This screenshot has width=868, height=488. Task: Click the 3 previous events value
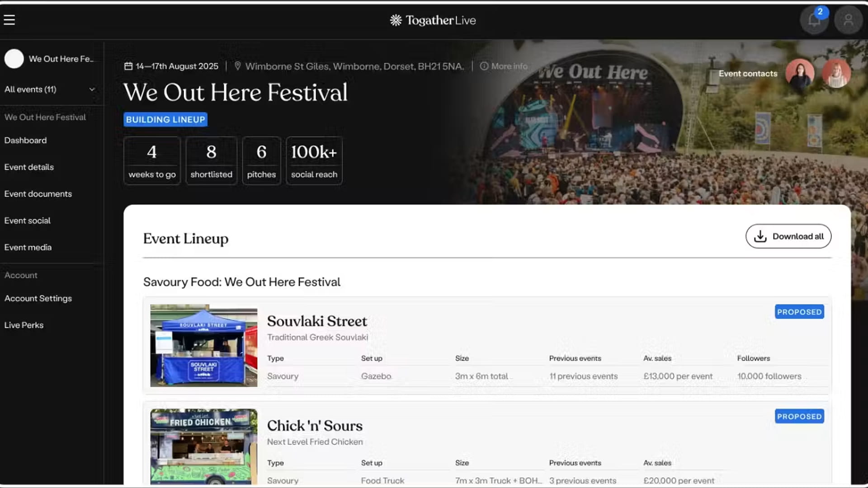click(583, 480)
